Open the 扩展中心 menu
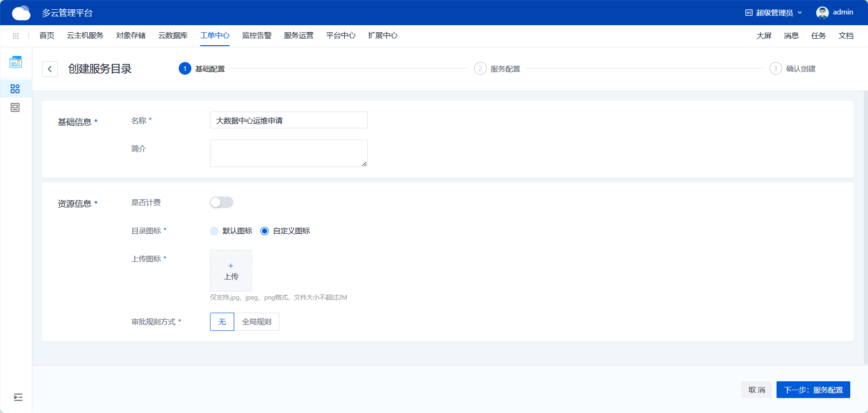This screenshot has height=413, width=868. [x=383, y=35]
